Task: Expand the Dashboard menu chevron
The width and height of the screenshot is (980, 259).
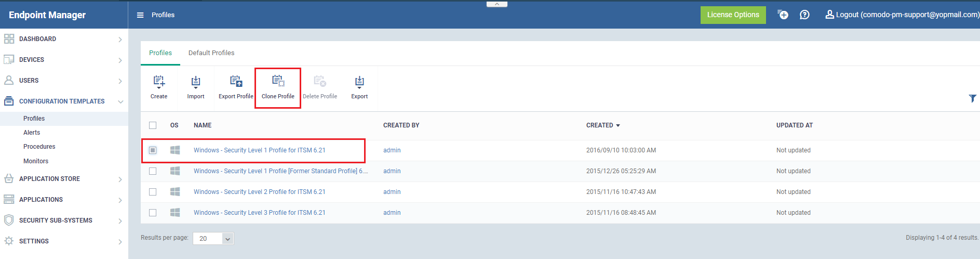Action: [x=120, y=40]
